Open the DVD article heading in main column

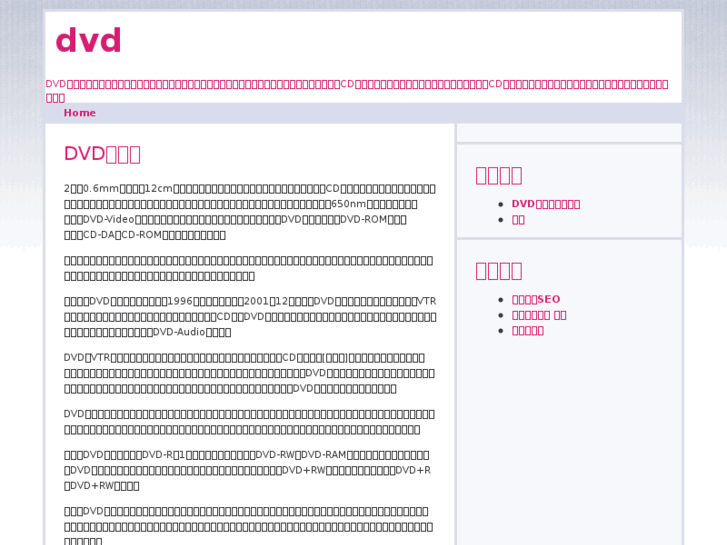tap(102, 154)
